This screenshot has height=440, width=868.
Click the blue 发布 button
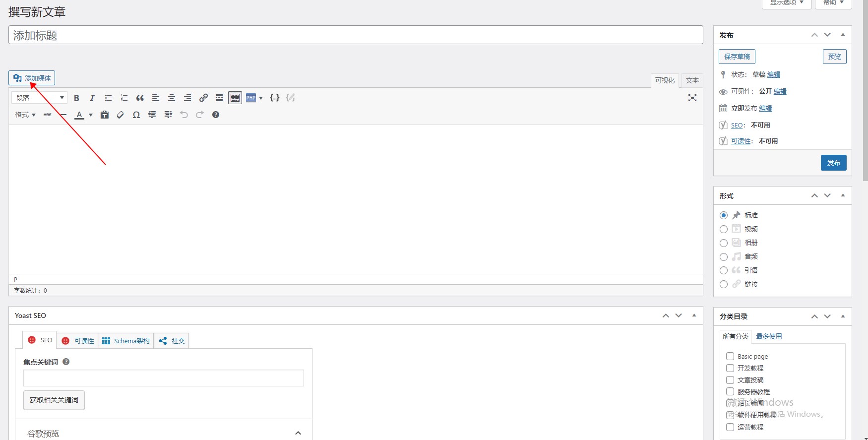point(834,163)
